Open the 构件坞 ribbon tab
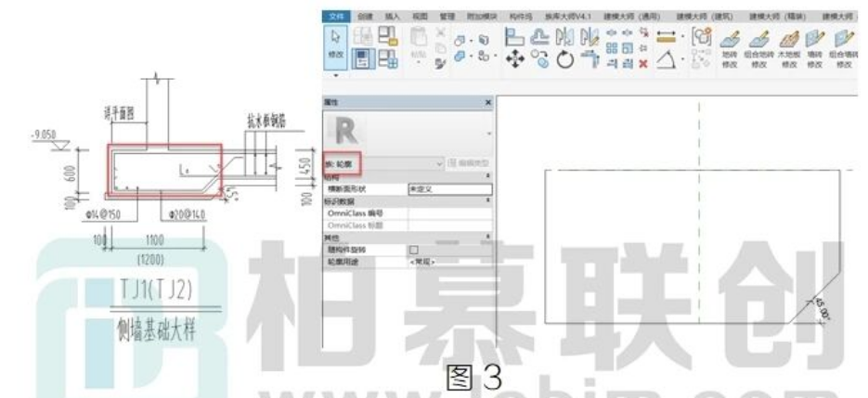 pos(521,17)
